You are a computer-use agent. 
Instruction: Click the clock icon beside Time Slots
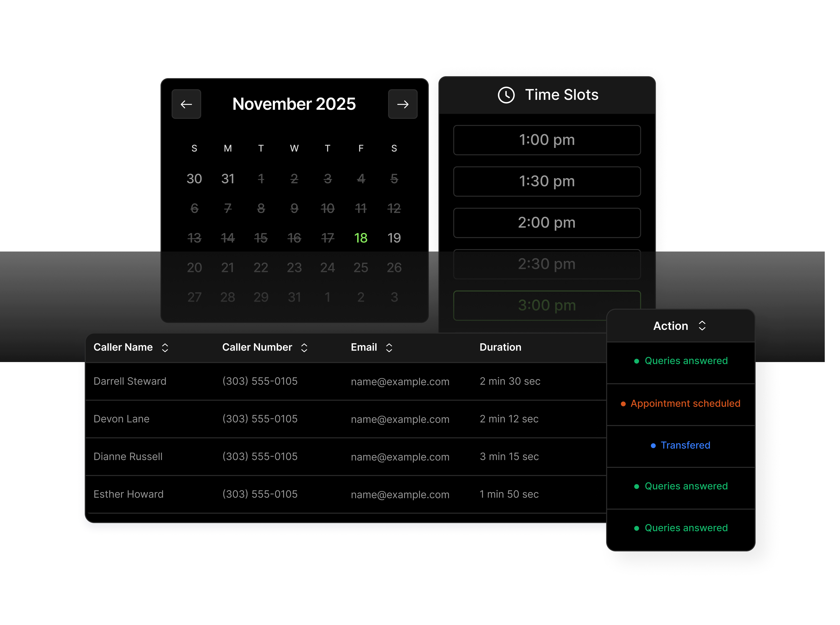[506, 95]
